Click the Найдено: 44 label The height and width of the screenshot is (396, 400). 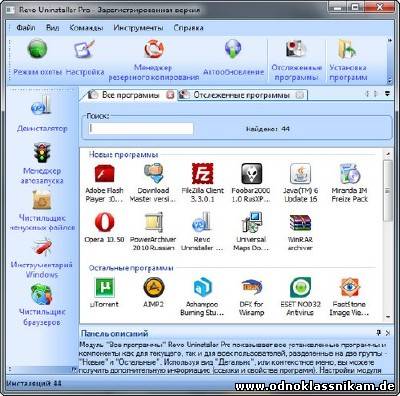[x=268, y=129]
